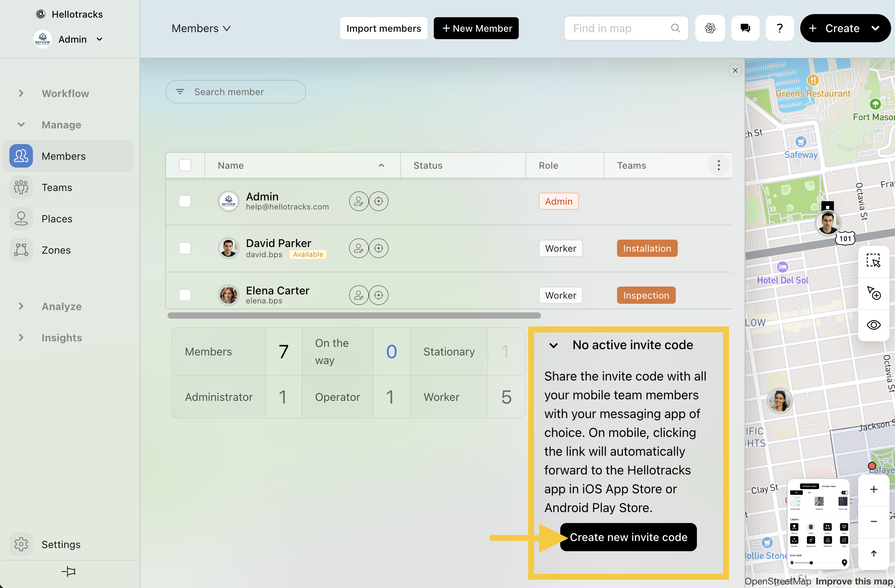Open Teams in the sidebar
The width and height of the screenshot is (895, 588).
click(x=68, y=187)
